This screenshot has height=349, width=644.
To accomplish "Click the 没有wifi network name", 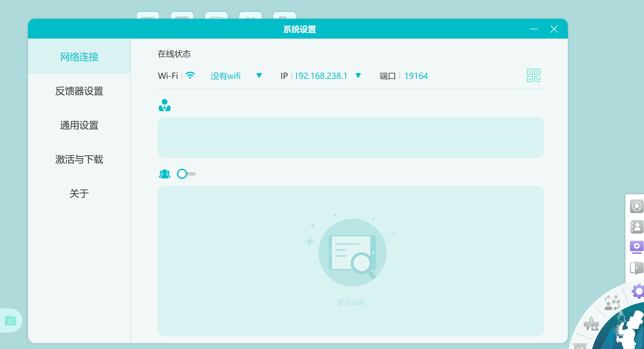I will pyautogui.click(x=225, y=76).
